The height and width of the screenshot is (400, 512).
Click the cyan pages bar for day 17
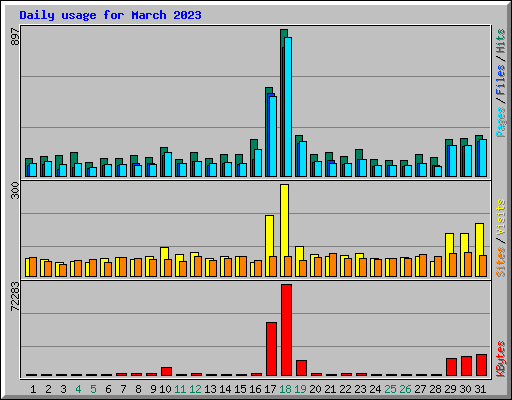click(273, 136)
